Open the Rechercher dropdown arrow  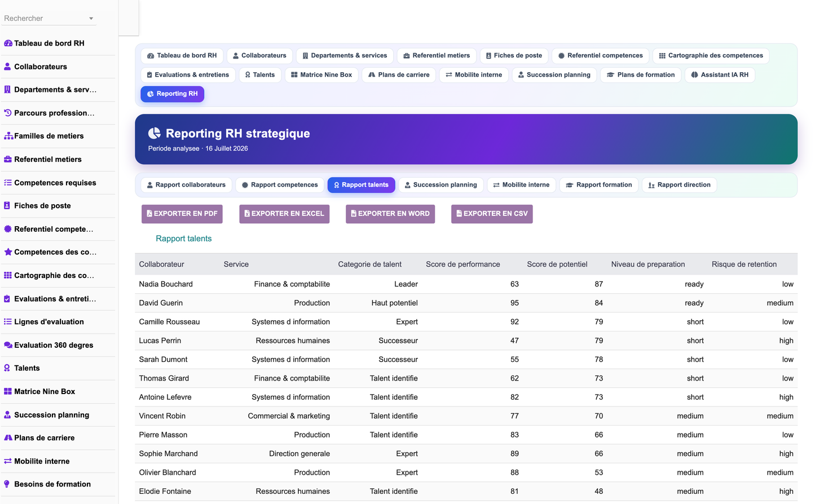click(91, 19)
